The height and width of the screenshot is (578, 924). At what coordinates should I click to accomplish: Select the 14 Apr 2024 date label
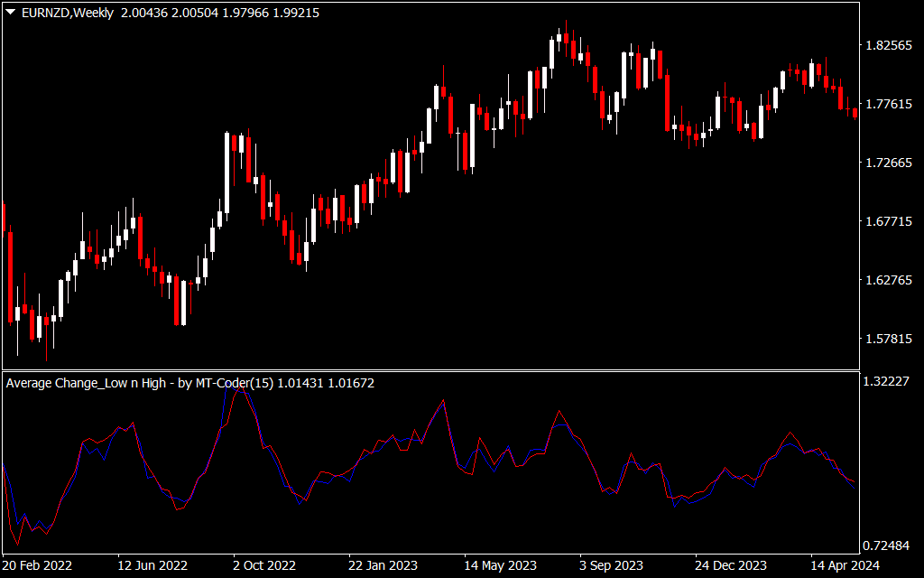tap(845, 565)
